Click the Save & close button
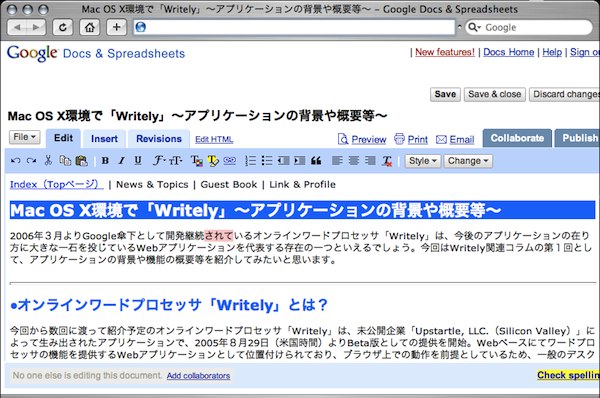 click(494, 95)
